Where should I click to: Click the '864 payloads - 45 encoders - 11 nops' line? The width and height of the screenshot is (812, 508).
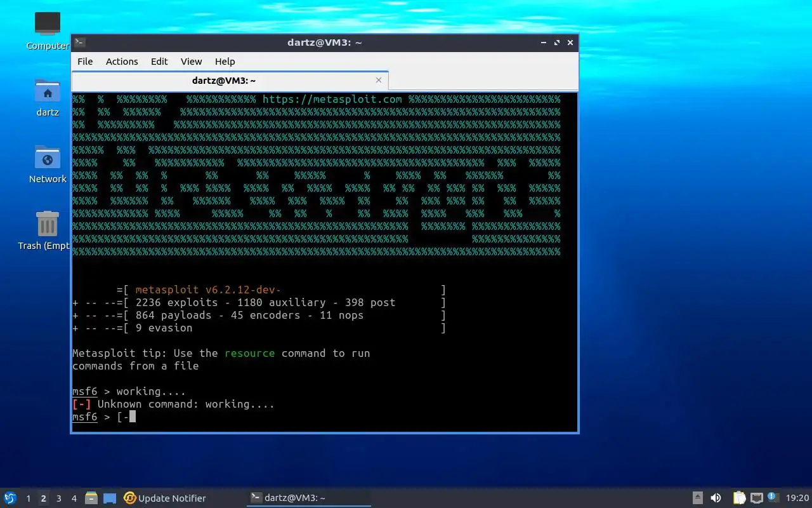(249, 316)
